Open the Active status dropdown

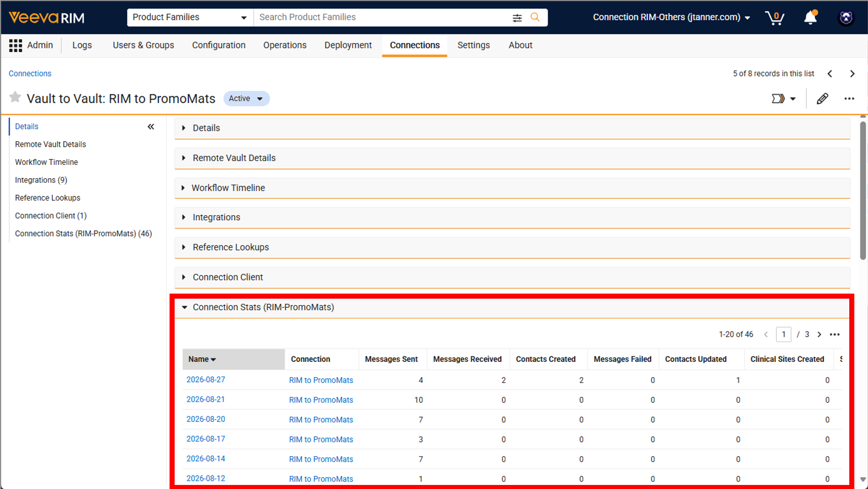[246, 99]
